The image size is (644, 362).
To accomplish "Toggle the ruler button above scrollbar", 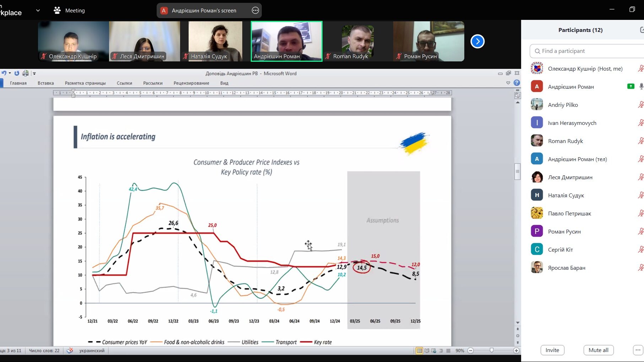I will 518,95.
